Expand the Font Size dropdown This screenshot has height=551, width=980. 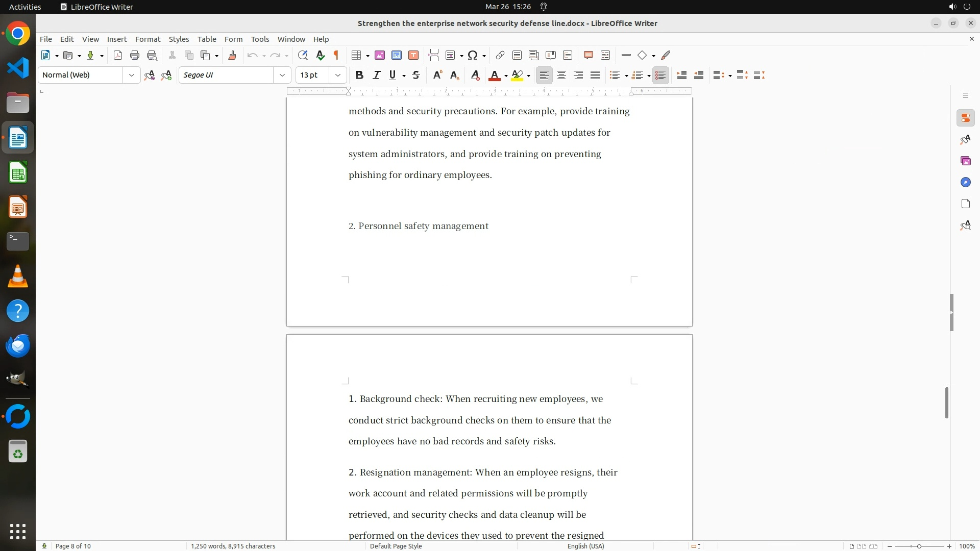tap(337, 76)
